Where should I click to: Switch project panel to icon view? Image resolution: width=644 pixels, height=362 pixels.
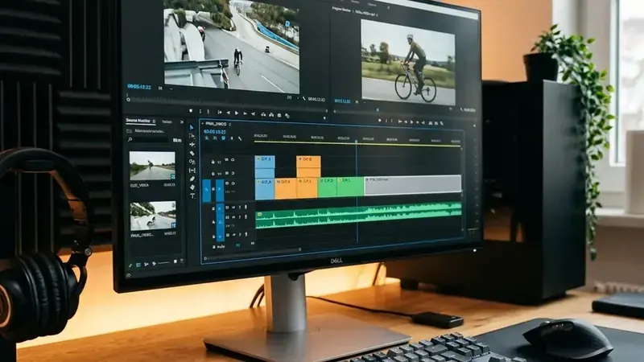point(147,265)
